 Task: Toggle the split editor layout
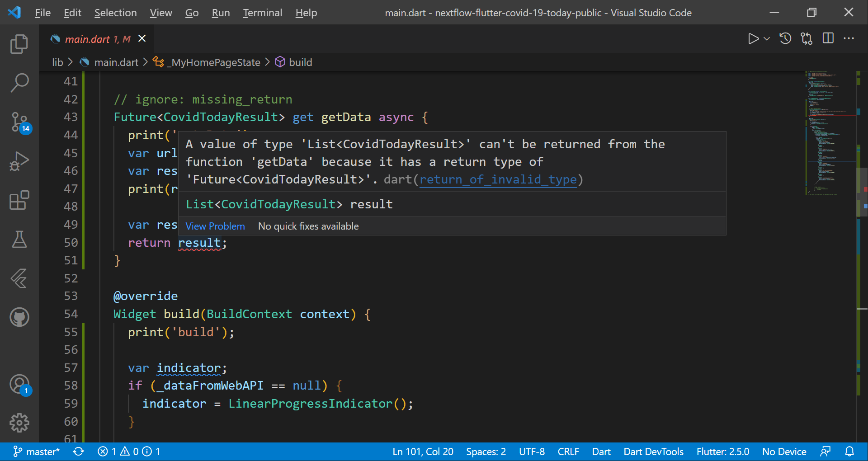828,38
